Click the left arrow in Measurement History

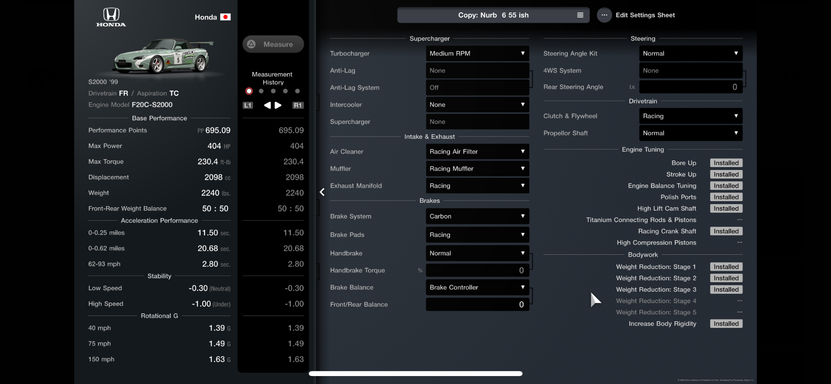click(268, 105)
